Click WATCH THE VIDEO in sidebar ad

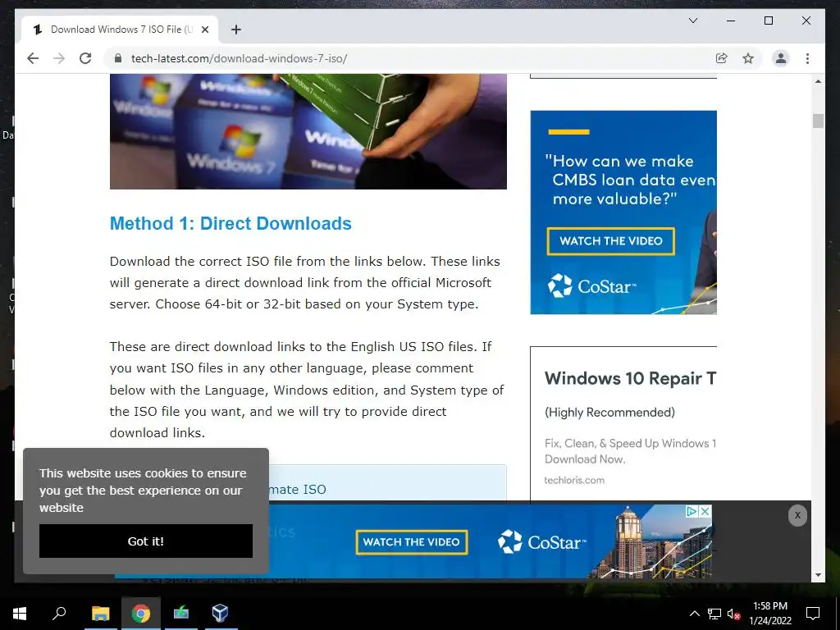click(x=610, y=241)
